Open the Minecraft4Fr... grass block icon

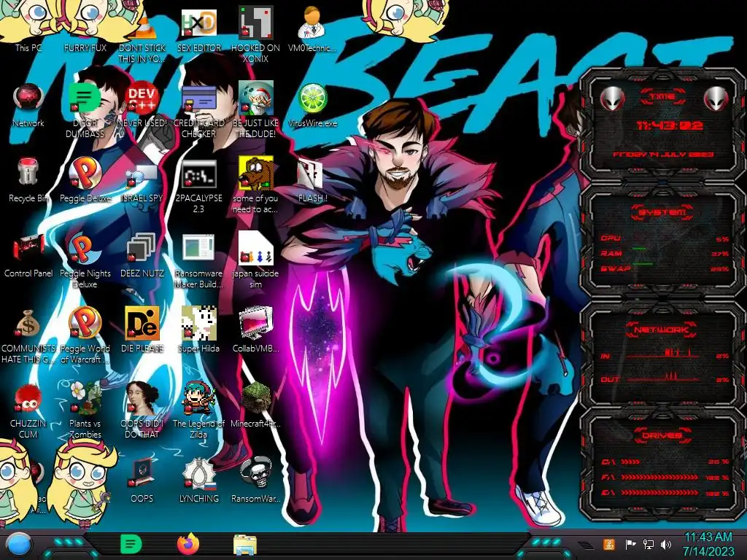pyautogui.click(x=255, y=405)
